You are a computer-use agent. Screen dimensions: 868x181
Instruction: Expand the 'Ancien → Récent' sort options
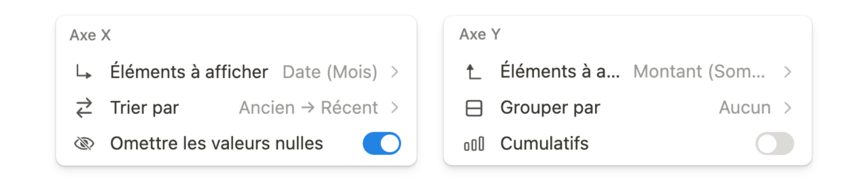click(395, 107)
